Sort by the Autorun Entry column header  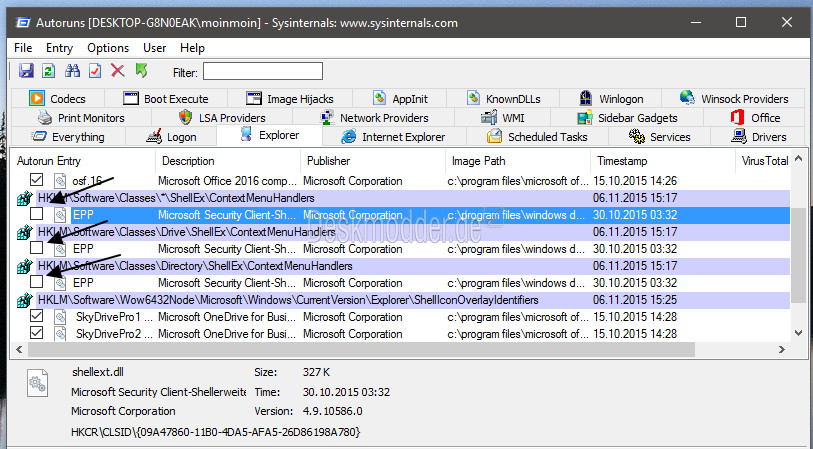point(83,161)
